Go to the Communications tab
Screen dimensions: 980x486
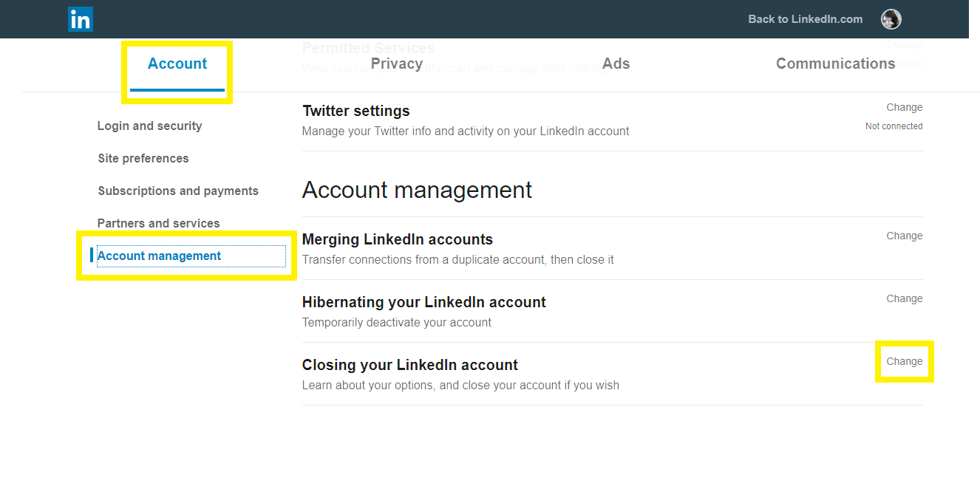(836, 64)
